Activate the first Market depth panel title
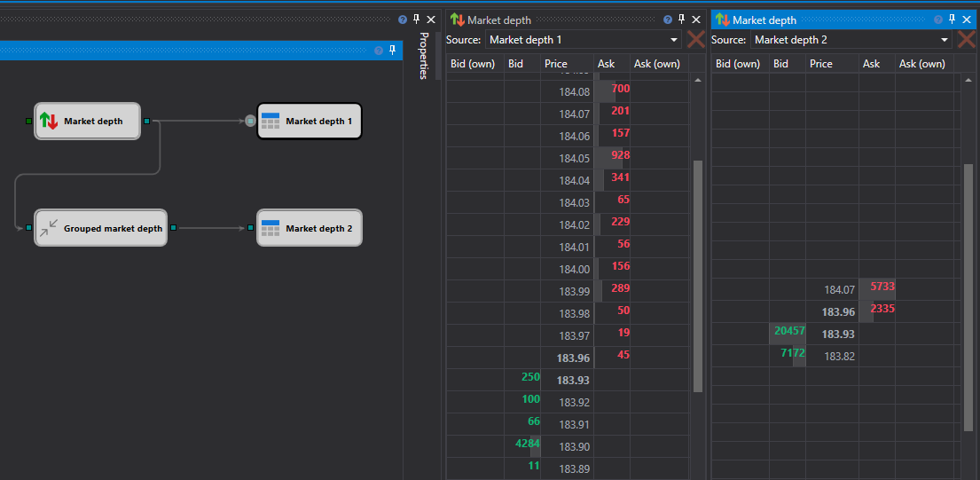The image size is (980, 480). [499, 20]
